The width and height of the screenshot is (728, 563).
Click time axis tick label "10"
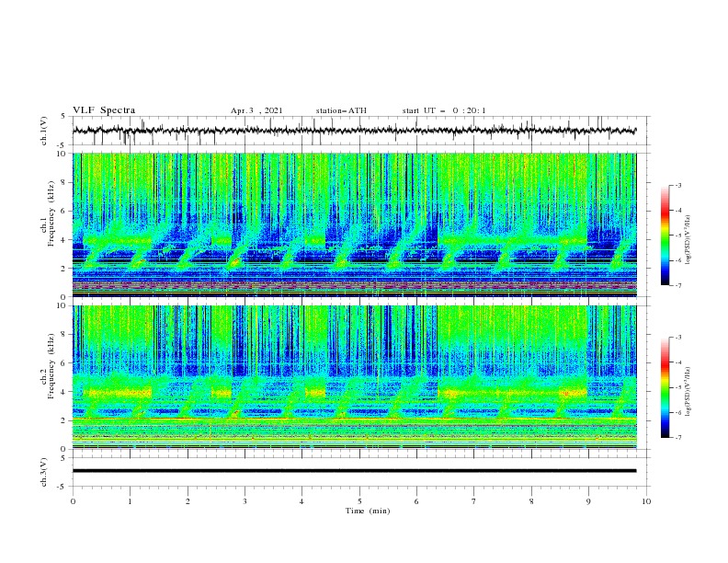click(x=646, y=501)
